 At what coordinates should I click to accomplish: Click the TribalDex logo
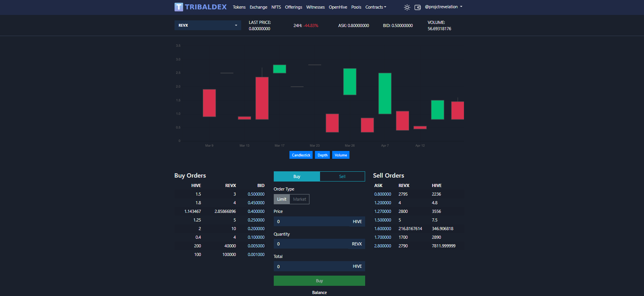pyautogui.click(x=200, y=7)
